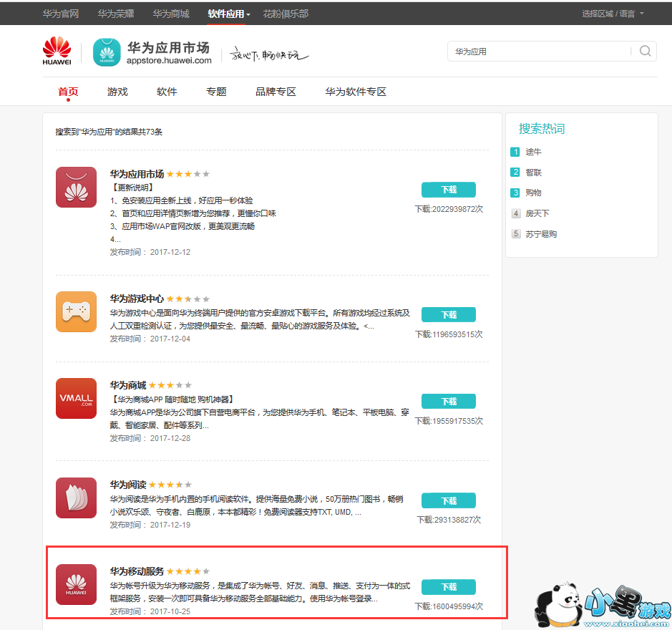Open 花粉俱乐部 in top navigation
The image size is (672, 630).
[x=286, y=14]
